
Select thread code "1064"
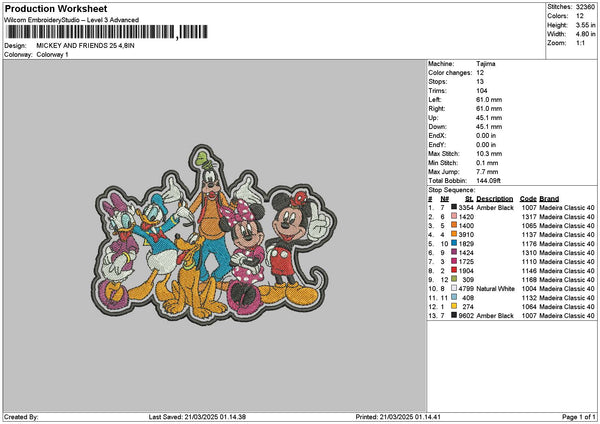click(x=529, y=307)
